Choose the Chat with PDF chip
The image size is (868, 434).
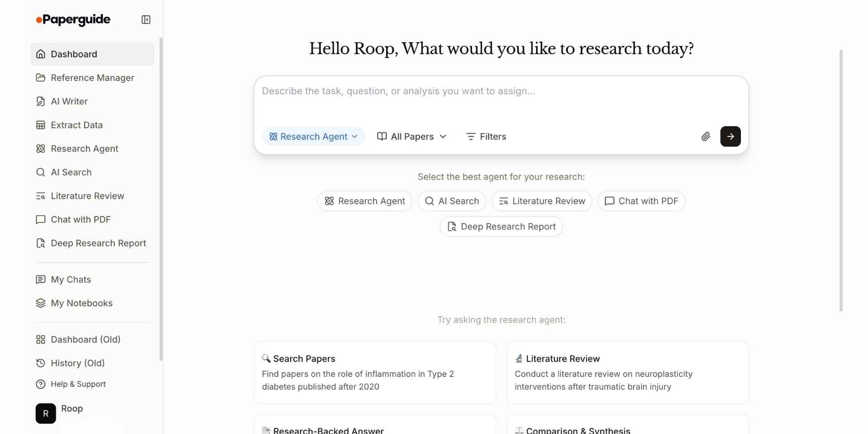(642, 201)
